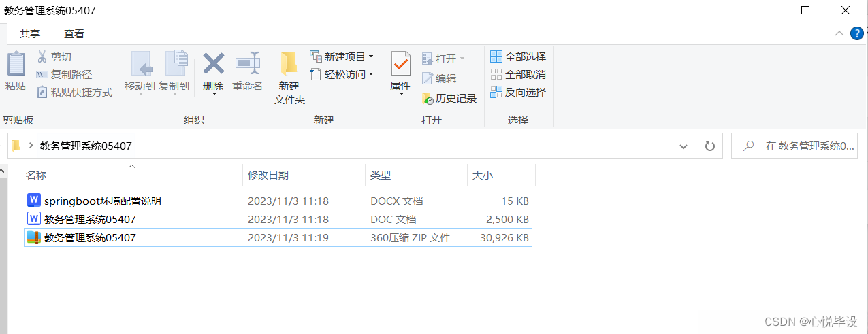The height and width of the screenshot is (334, 868).
Task: Open the address bar history dropdown arrow
Action: (x=684, y=146)
